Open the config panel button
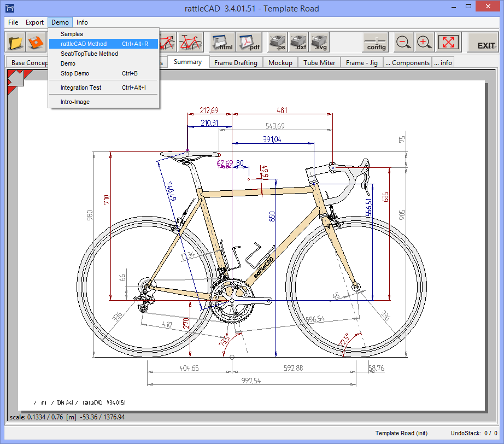This screenshot has height=444, width=504. (376, 42)
